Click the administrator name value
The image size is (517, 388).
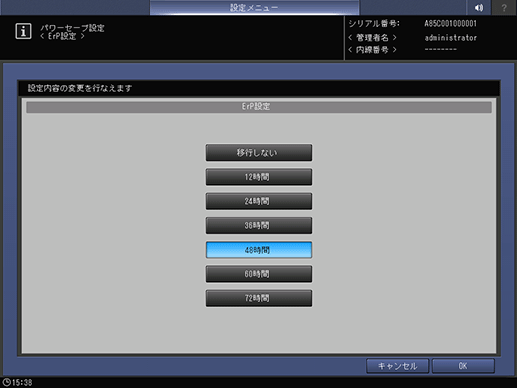(451, 38)
